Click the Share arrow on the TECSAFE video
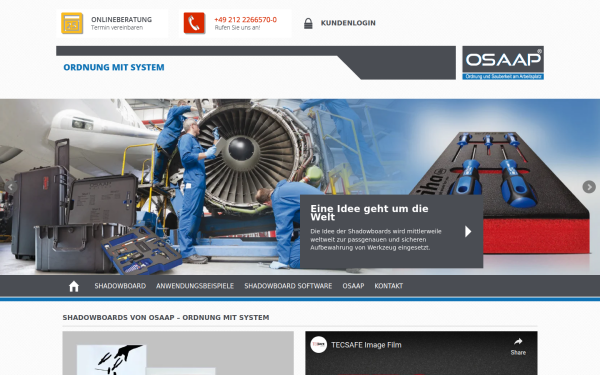Image resolution: width=600 pixels, height=375 pixels. pos(518,341)
